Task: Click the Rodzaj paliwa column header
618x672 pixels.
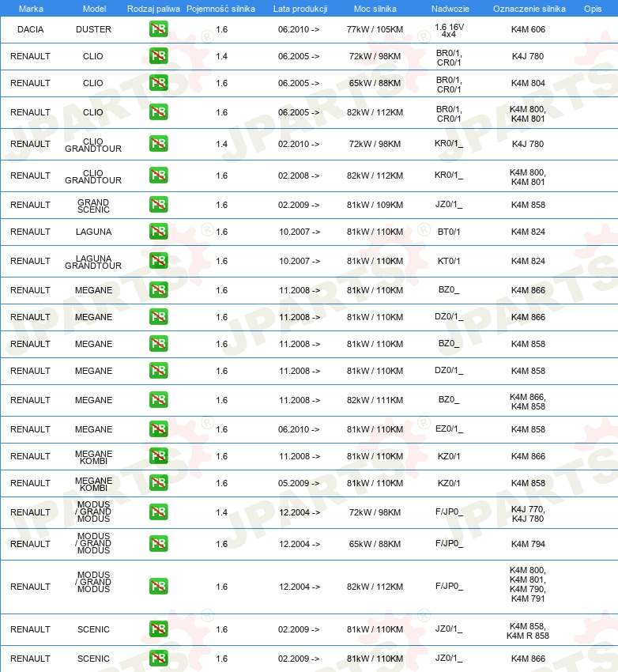Action: (153, 9)
